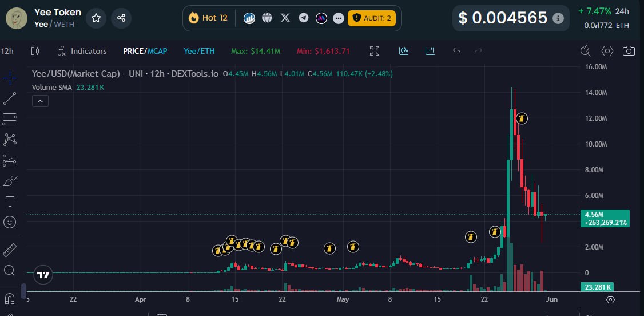Open the Hot 12 ranking badge

(x=208, y=18)
